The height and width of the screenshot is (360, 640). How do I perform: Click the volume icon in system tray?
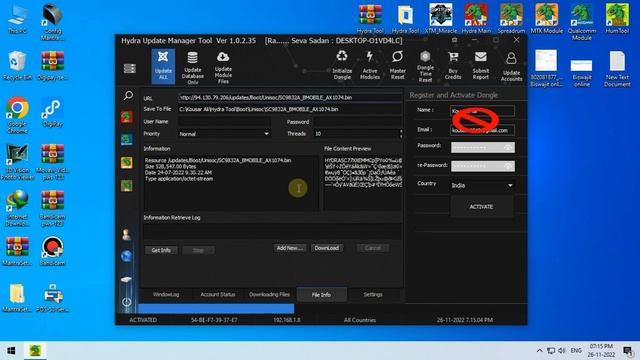tap(562, 351)
